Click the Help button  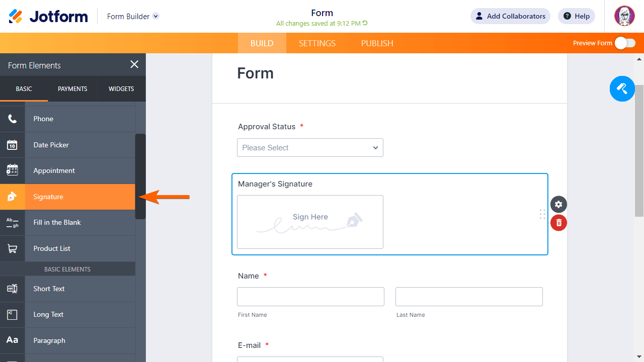coord(577,16)
